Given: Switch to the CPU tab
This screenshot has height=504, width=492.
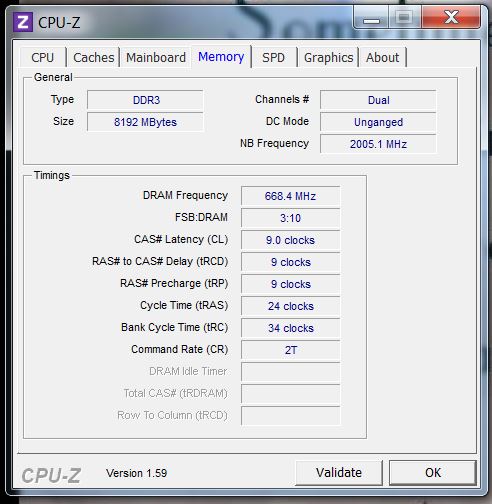Looking at the screenshot, I should pyautogui.click(x=43, y=57).
